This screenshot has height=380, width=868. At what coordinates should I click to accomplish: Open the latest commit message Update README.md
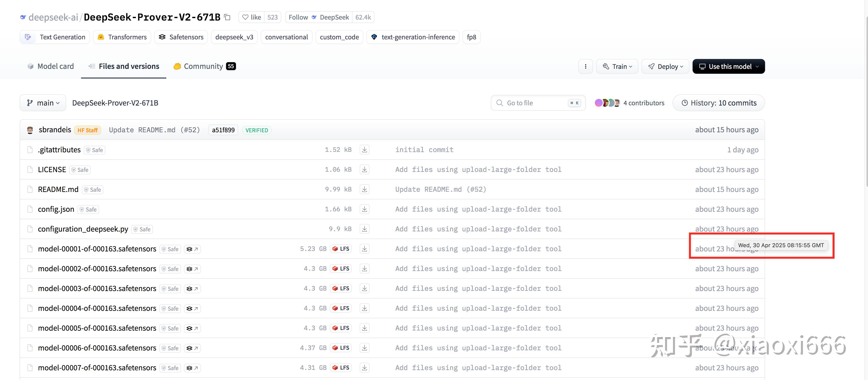(x=154, y=130)
